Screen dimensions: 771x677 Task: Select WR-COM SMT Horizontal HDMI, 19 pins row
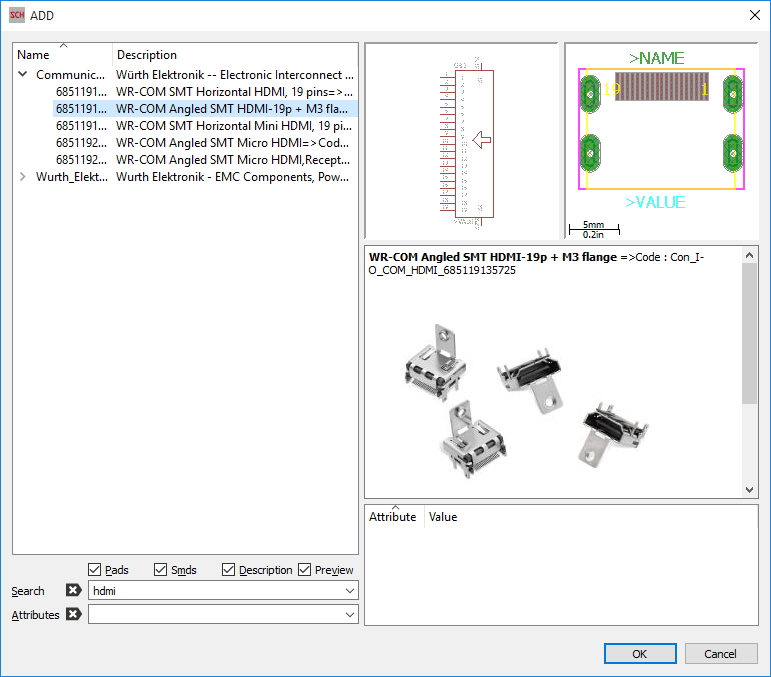click(x=204, y=91)
